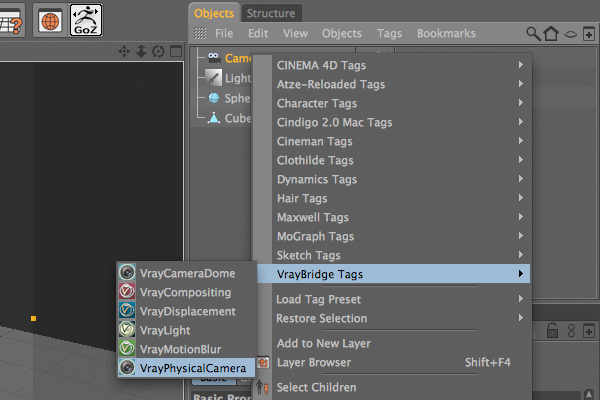Choose VrayLight tag
This screenshot has height=400, width=600.
(x=187, y=330)
